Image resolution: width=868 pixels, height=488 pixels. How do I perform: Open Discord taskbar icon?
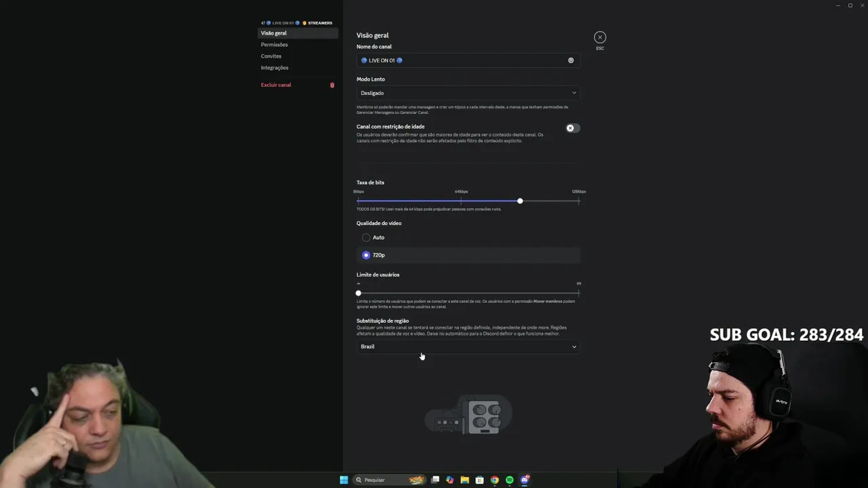click(525, 480)
